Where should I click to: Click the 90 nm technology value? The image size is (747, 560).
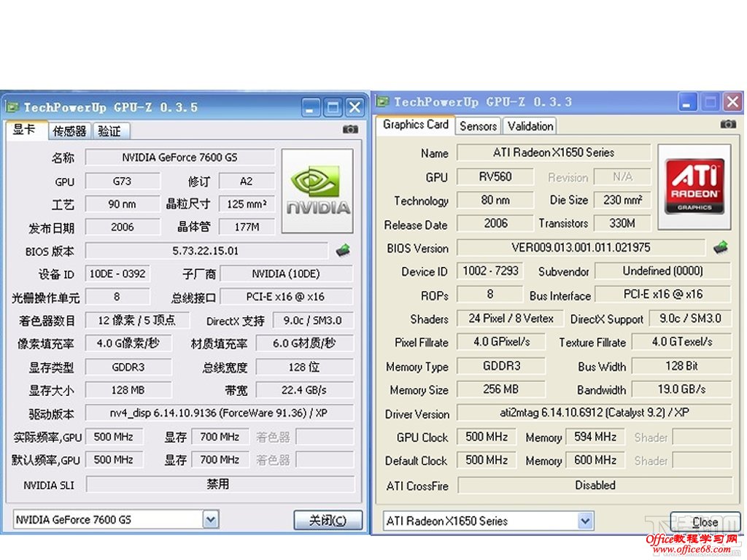(x=123, y=204)
